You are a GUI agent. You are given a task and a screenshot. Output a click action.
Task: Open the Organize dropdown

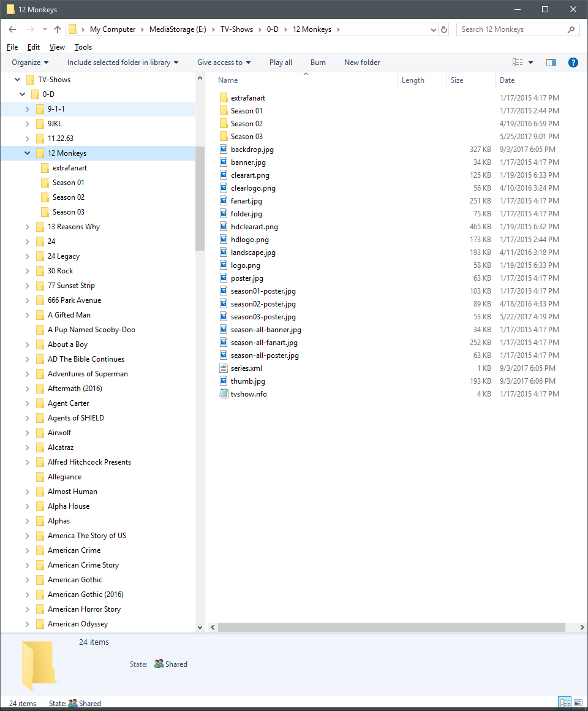30,63
